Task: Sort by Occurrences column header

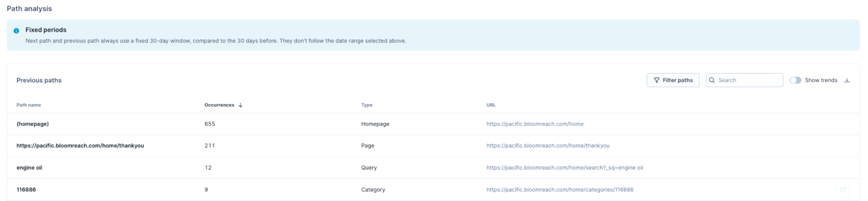Action: (219, 105)
